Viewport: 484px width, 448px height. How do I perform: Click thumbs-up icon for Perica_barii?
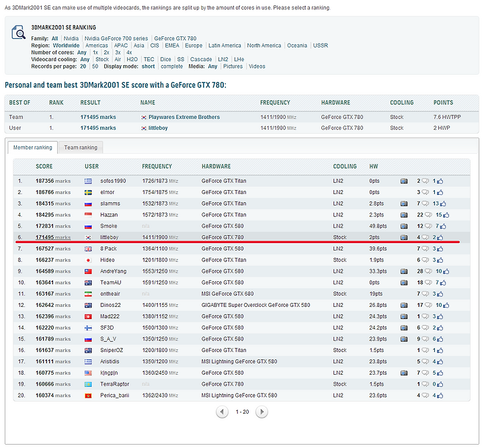coord(440,396)
